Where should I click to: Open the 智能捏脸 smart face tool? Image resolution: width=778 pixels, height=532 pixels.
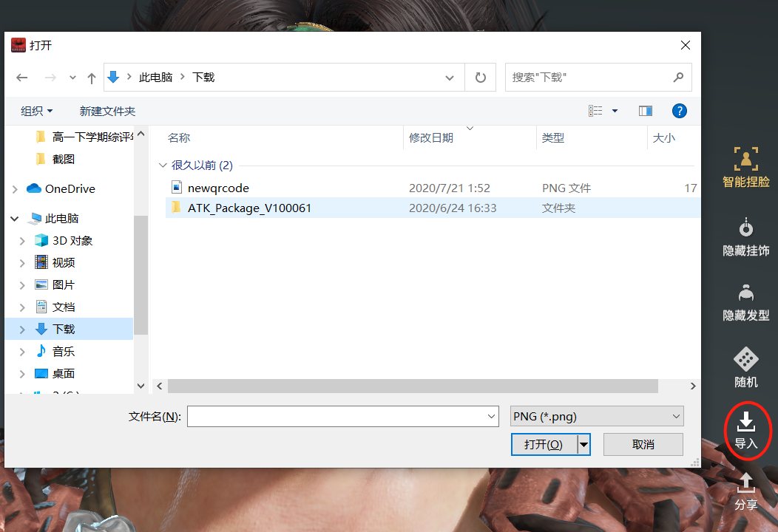(x=745, y=167)
